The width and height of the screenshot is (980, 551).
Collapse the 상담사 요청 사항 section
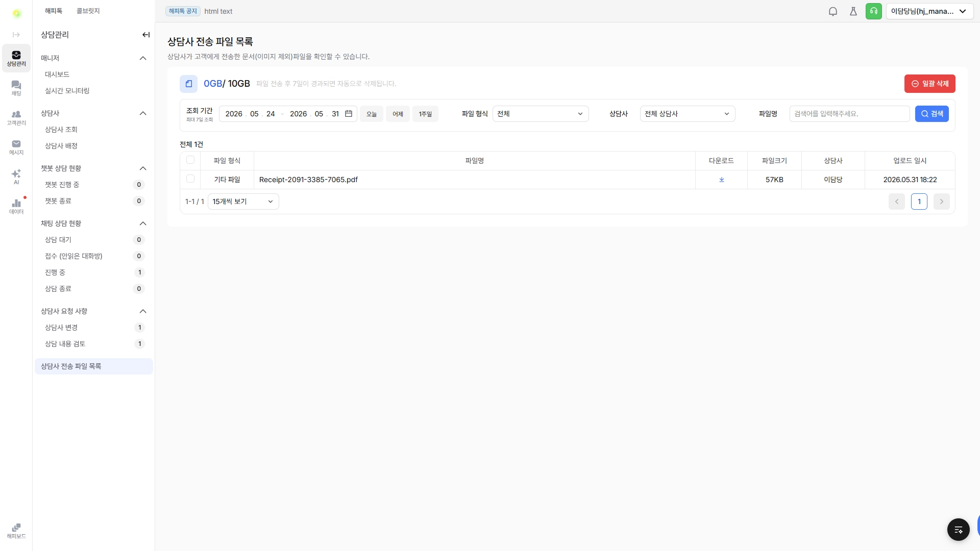click(x=143, y=311)
